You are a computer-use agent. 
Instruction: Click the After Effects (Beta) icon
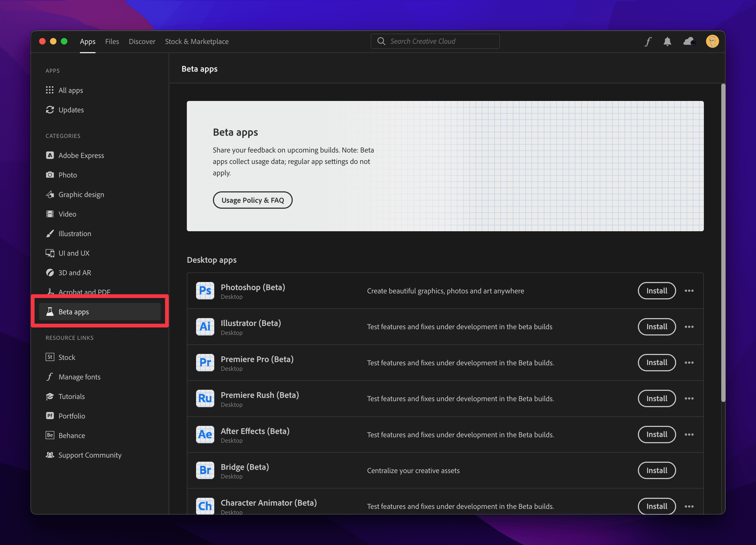tap(205, 435)
